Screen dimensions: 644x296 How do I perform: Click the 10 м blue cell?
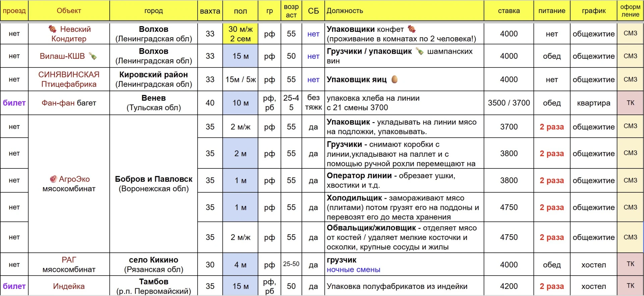[x=240, y=103]
